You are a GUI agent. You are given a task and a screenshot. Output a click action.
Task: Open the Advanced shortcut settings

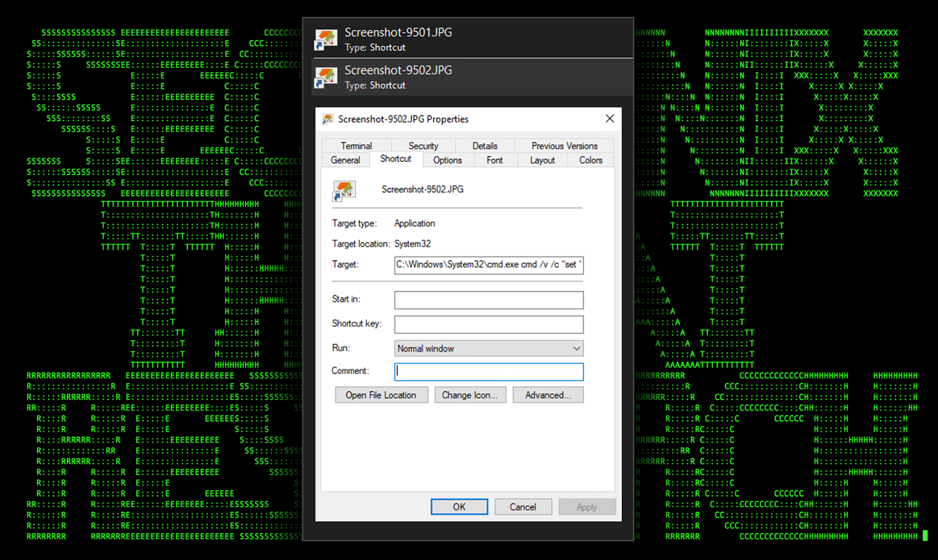[x=548, y=395]
